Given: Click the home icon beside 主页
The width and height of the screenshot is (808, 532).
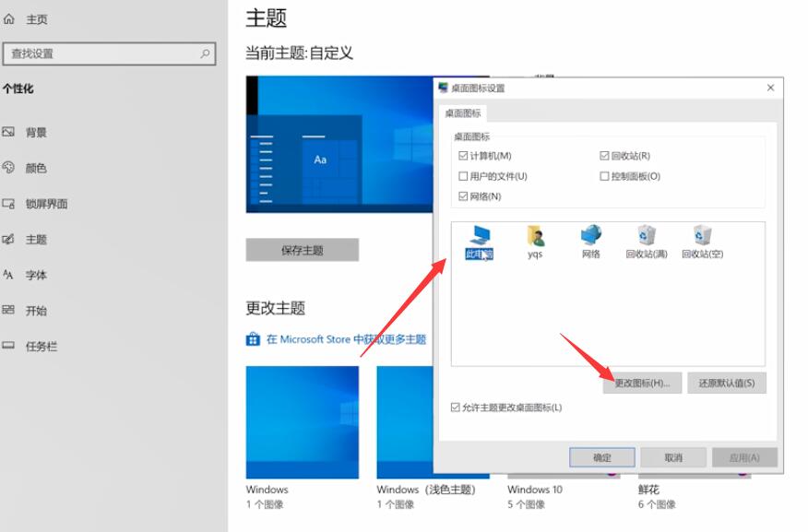Looking at the screenshot, I should tap(8, 19).
